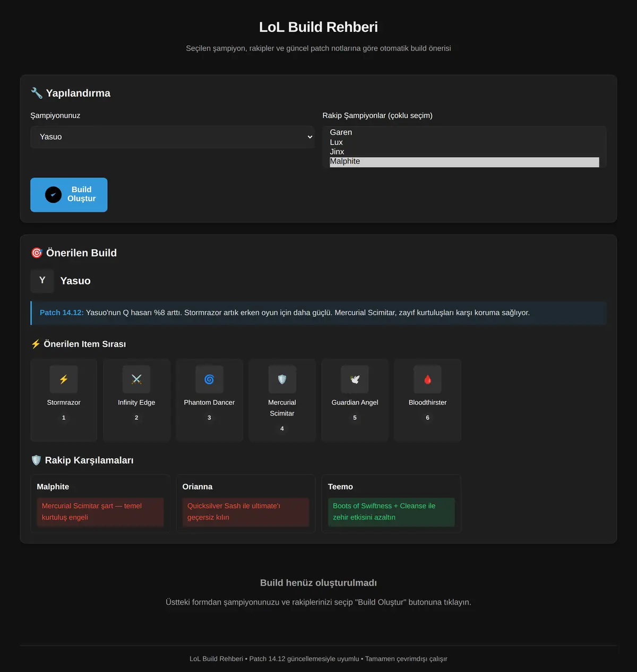Click the checkmark icon in Build Oluştur
637x672 pixels.
pos(53,195)
